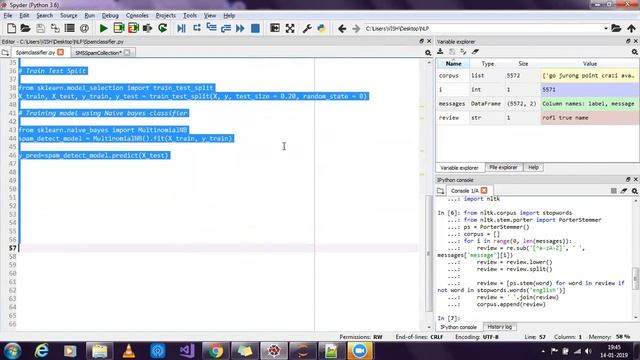Stop debugging with the blue square icon
Screen dimensions: 640x360
pos(255,28)
